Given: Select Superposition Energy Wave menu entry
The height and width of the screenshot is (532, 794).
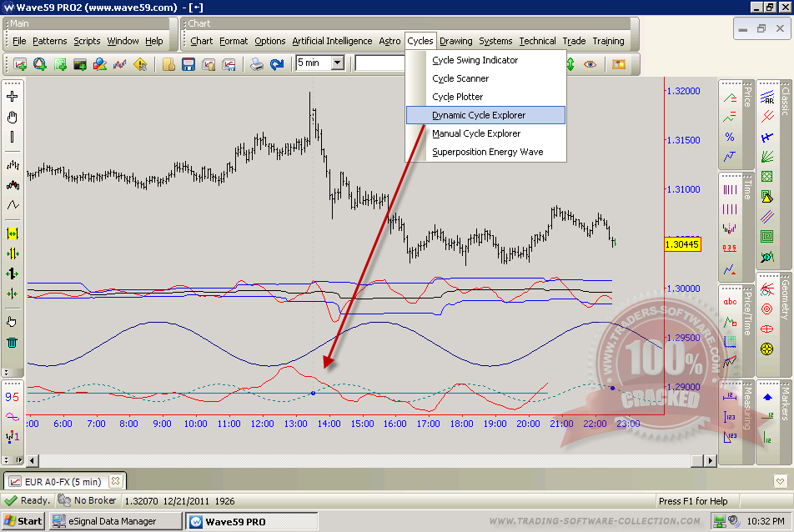Looking at the screenshot, I should pos(487,152).
